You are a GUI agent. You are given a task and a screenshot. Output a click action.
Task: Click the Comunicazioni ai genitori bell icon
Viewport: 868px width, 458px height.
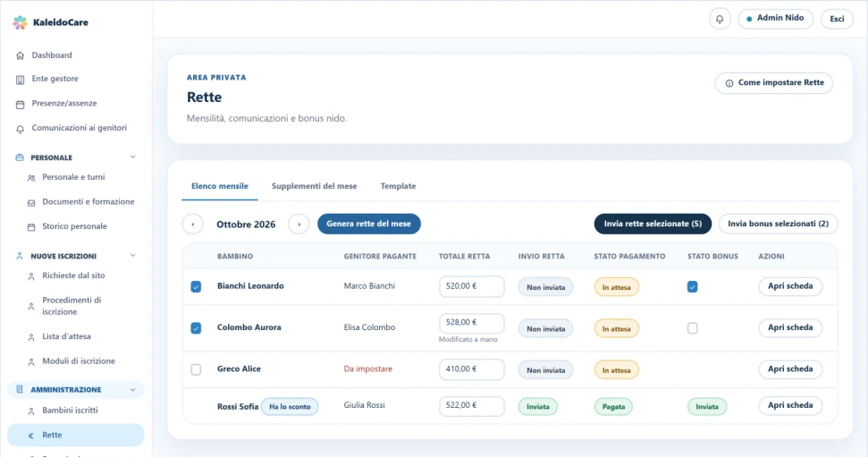click(x=20, y=129)
